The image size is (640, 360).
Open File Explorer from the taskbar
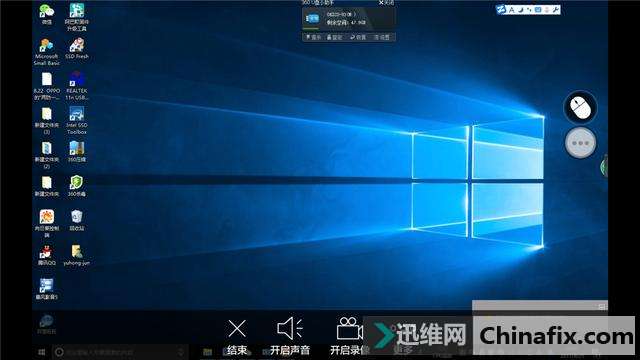(207, 352)
